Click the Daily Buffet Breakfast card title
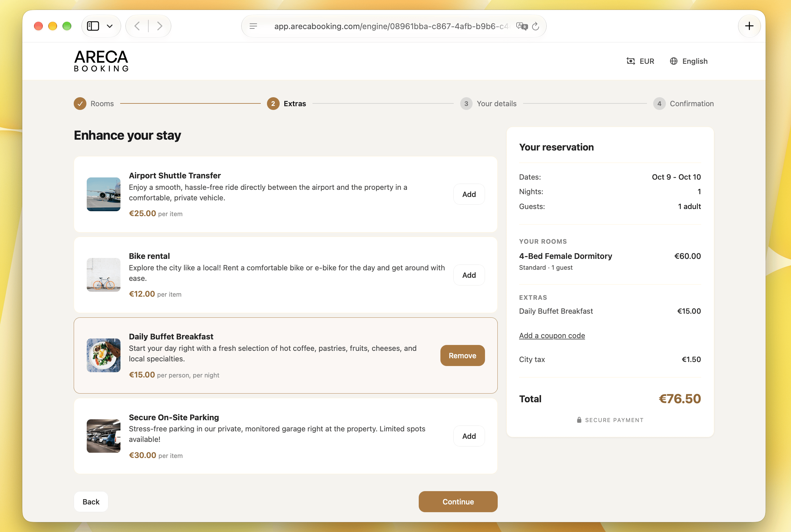The height and width of the screenshot is (532, 791). coord(171,337)
